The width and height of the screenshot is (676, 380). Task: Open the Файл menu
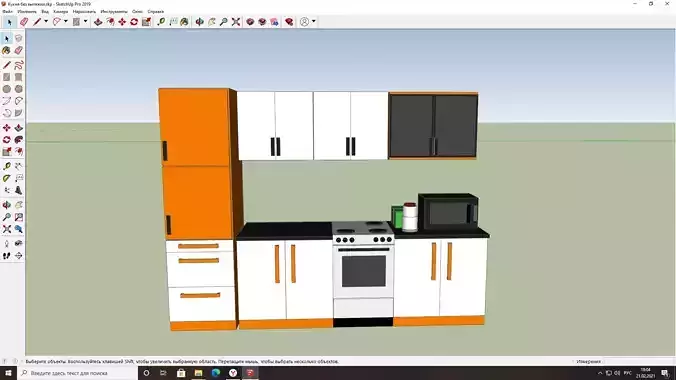(x=8, y=12)
